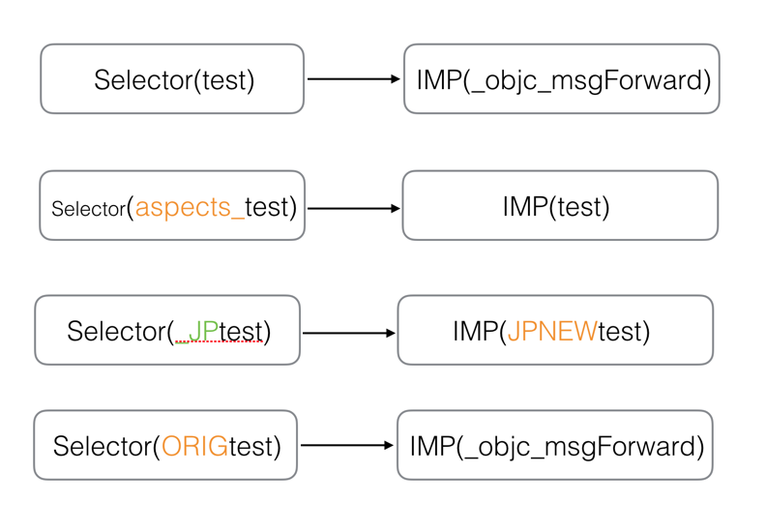Click the arrow pointing to IMP(JPNEWtest)
Viewport: 766px width, 532px height.
pyautogui.click(x=349, y=333)
